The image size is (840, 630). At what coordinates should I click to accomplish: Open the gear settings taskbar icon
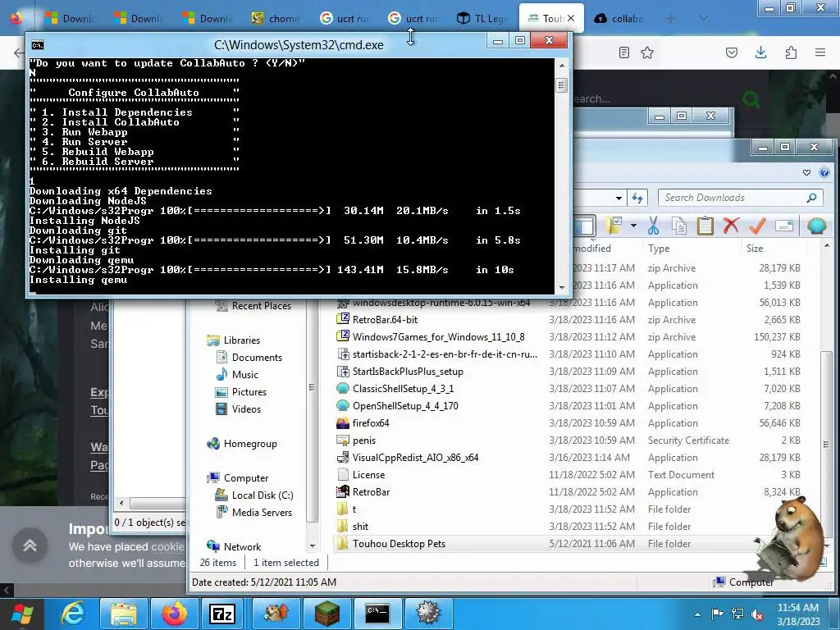(x=428, y=614)
